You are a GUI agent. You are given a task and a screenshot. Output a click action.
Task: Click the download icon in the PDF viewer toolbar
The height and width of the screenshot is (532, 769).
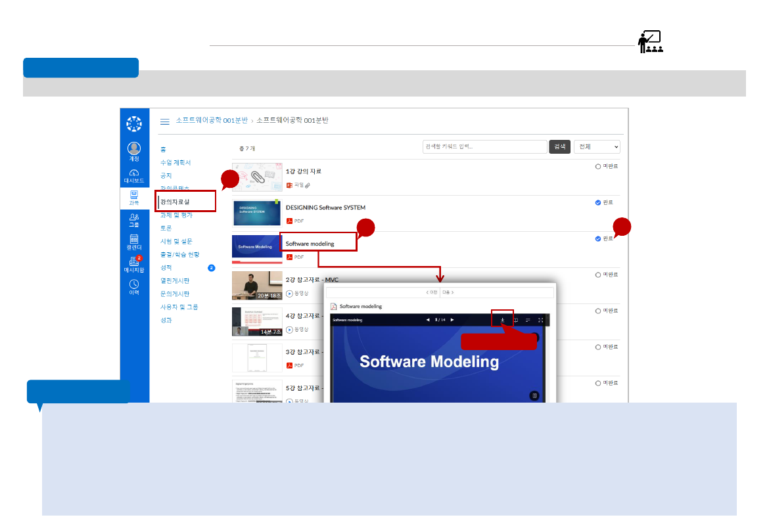click(503, 320)
